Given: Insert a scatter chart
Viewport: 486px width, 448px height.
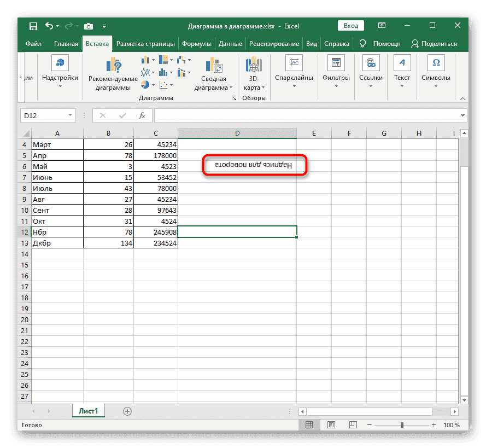Looking at the screenshot, I should point(163,85).
